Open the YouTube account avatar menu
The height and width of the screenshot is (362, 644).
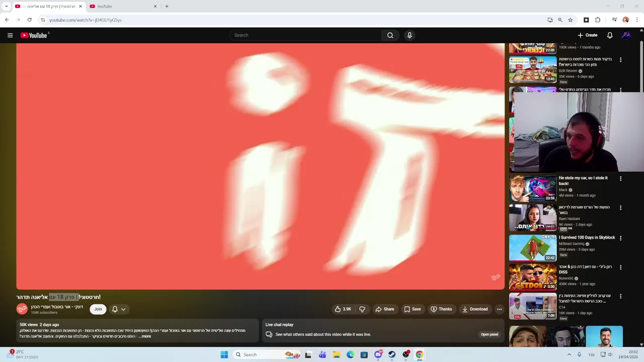(626, 35)
